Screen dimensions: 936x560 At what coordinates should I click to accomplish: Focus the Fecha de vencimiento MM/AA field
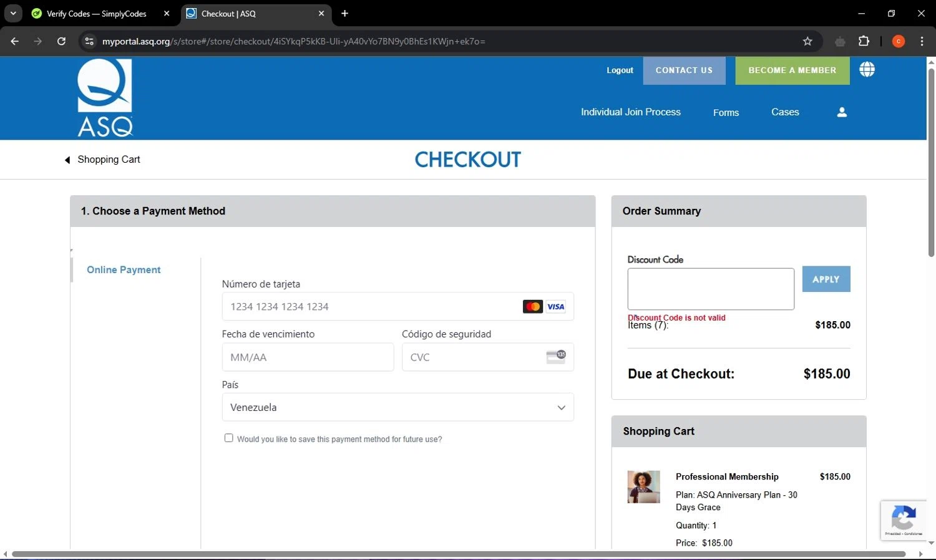point(308,357)
